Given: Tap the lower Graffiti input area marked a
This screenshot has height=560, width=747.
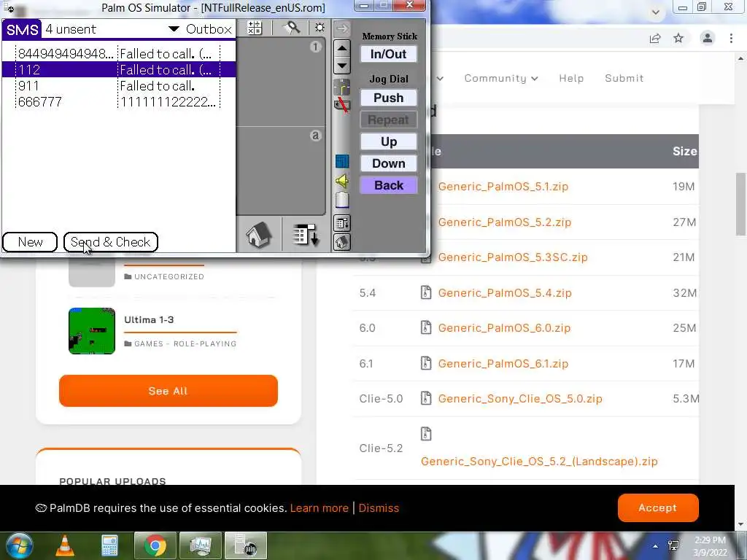Looking at the screenshot, I should 281,171.
